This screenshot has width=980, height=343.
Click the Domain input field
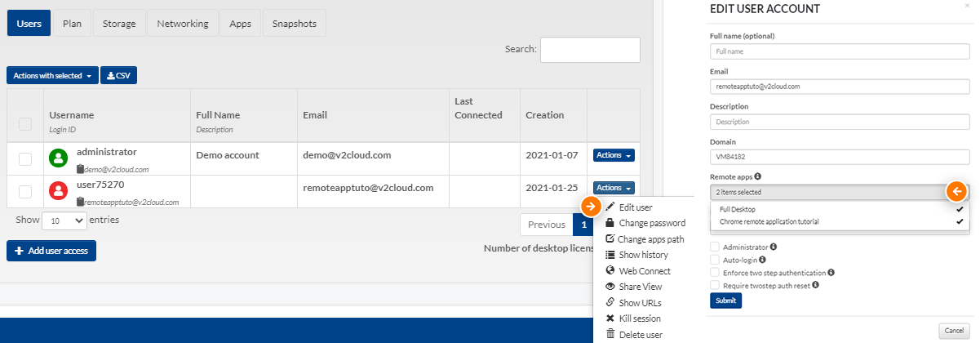(x=840, y=156)
